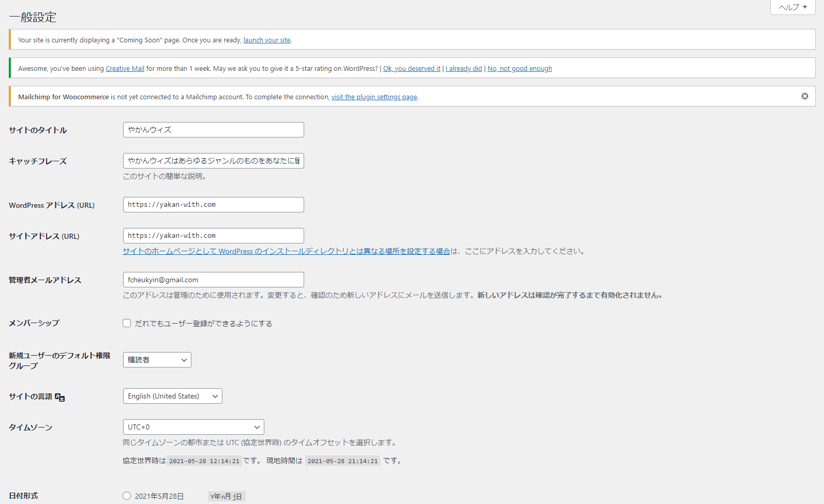This screenshot has height=504, width=824.
Task: Click the local time 2021-05-28 21:14:21
Action: (x=342, y=461)
